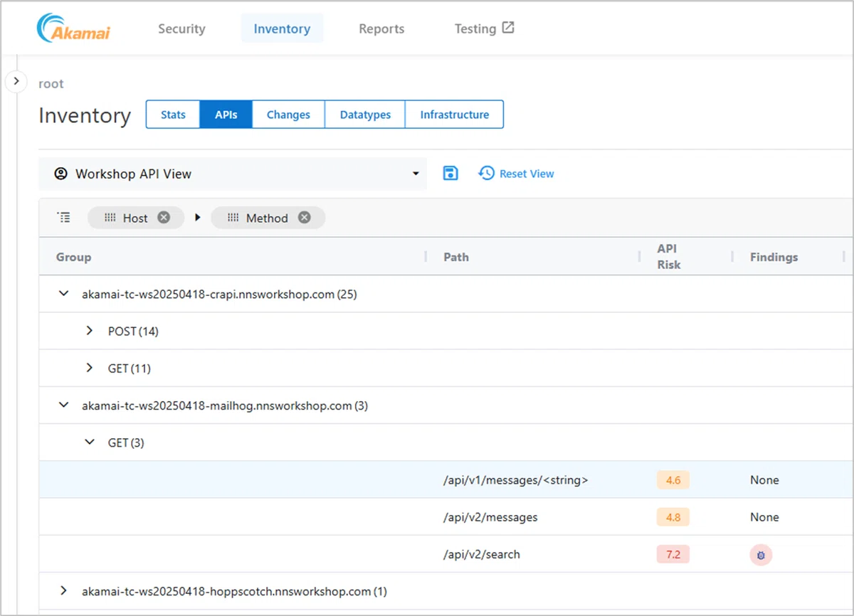Select the /api/v2/search path

pyautogui.click(x=482, y=554)
